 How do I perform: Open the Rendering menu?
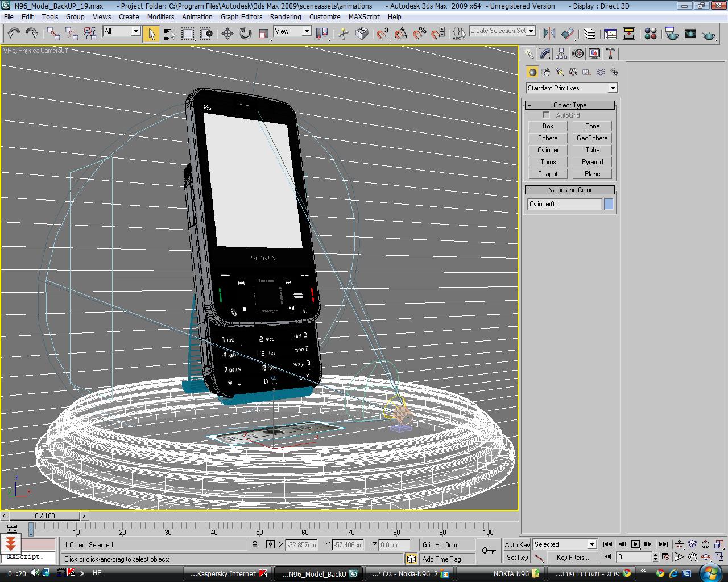click(x=286, y=16)
